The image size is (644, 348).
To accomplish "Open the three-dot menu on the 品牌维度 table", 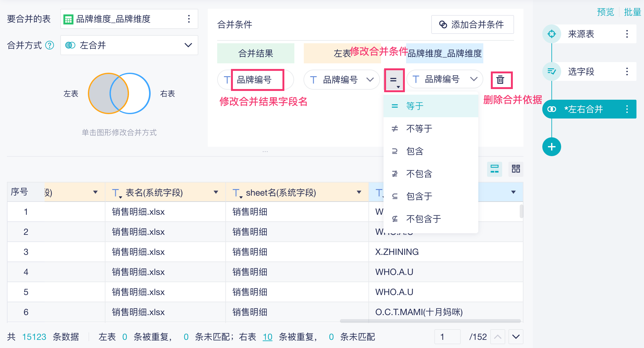I will coord(189,19).
